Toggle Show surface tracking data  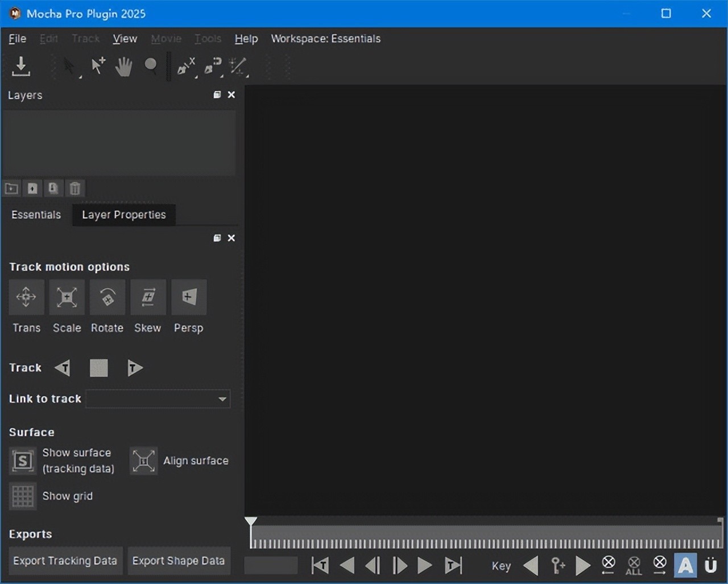tap(23, 460)
